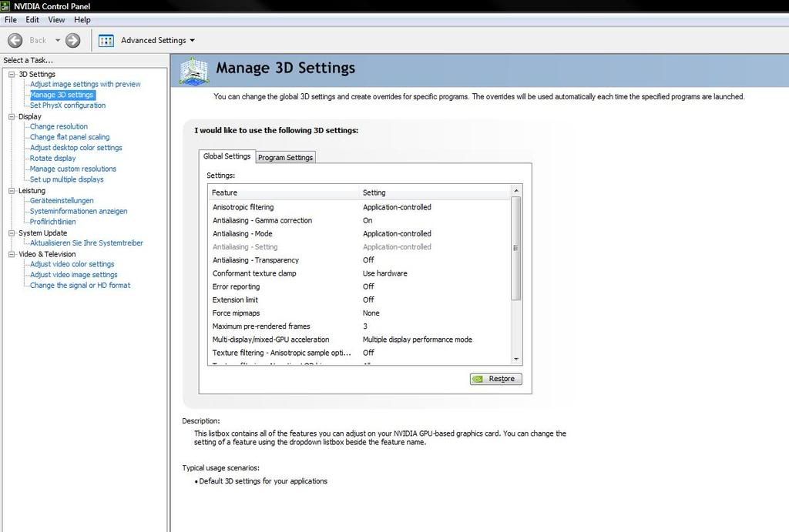Click the Setting column header
Image resolution: width=789 pixels, height=532 pixels.
point(435,192)
